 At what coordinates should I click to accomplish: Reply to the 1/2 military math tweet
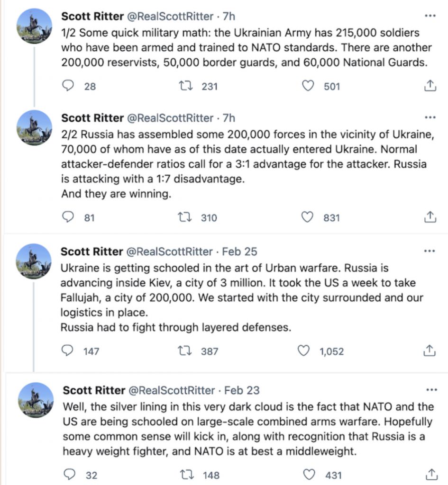pyautogui.click(x=68, y=86)
